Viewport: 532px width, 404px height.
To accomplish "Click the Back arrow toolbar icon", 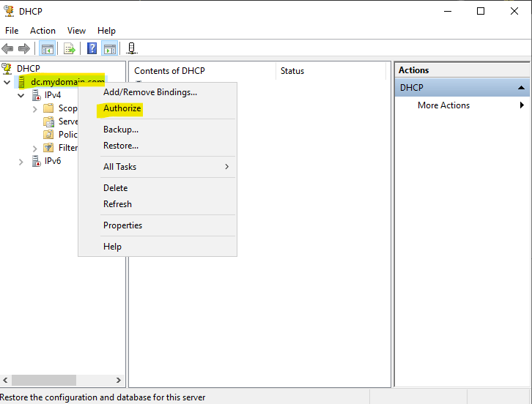I will coord(8,49).
